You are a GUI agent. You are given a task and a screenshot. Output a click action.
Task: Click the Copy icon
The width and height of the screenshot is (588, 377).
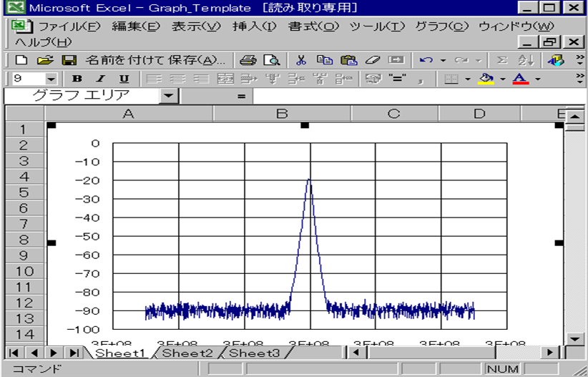[x=325, y=60]
